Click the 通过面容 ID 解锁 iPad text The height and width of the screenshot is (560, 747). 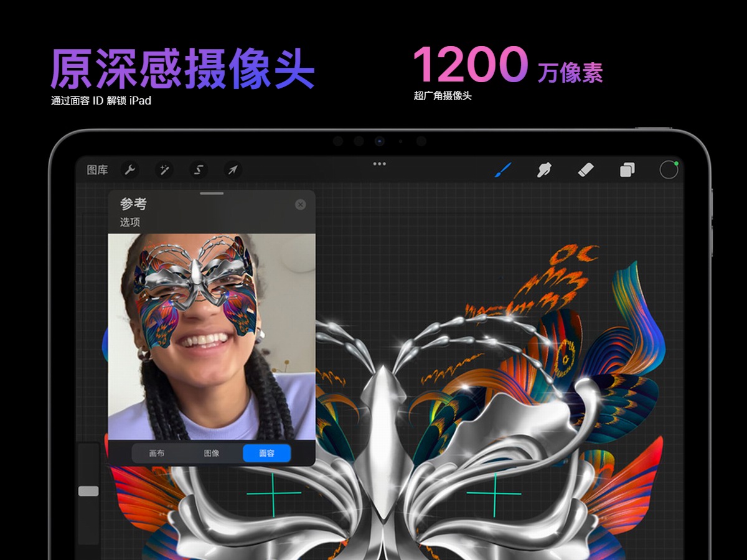(x=101, y=101)
